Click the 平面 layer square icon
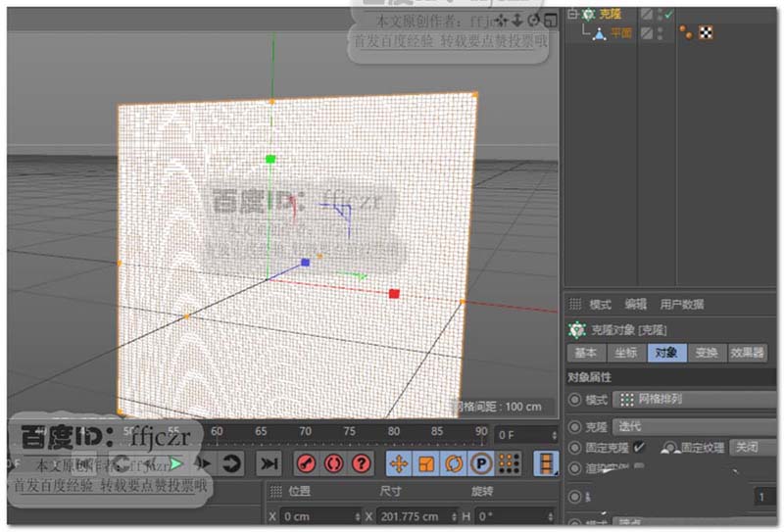Screen dimensions: 784x532 click(x=647, y=33)
